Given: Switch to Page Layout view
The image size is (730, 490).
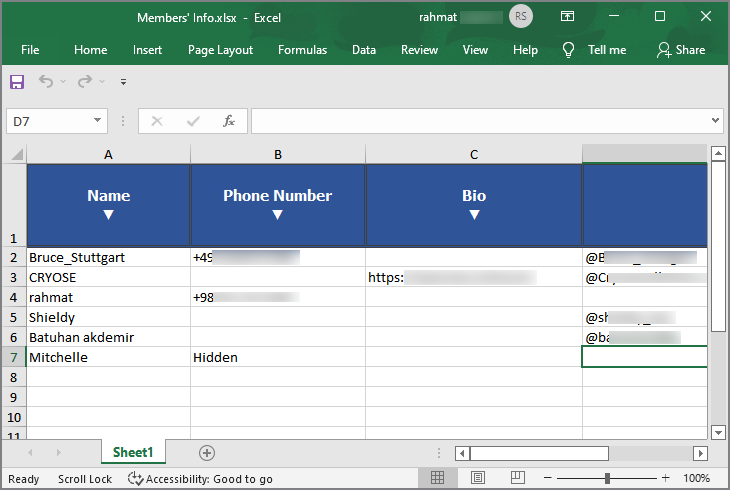Looking at the screenshot, I should pos(478,477).
